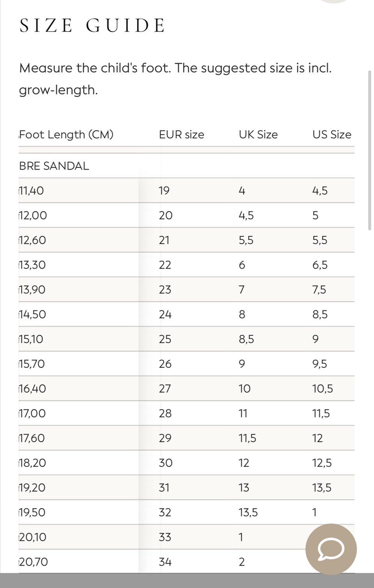Click UK size 13,5 cell
Screen dimensions: 374x588
[x=248, y=512]
